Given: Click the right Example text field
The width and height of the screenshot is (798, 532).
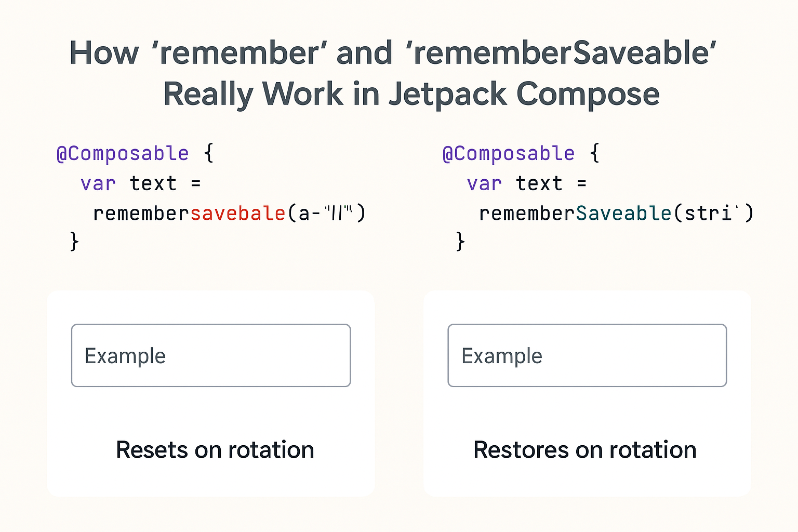Looking at the screenshot, I should click(x=587, y=355).
